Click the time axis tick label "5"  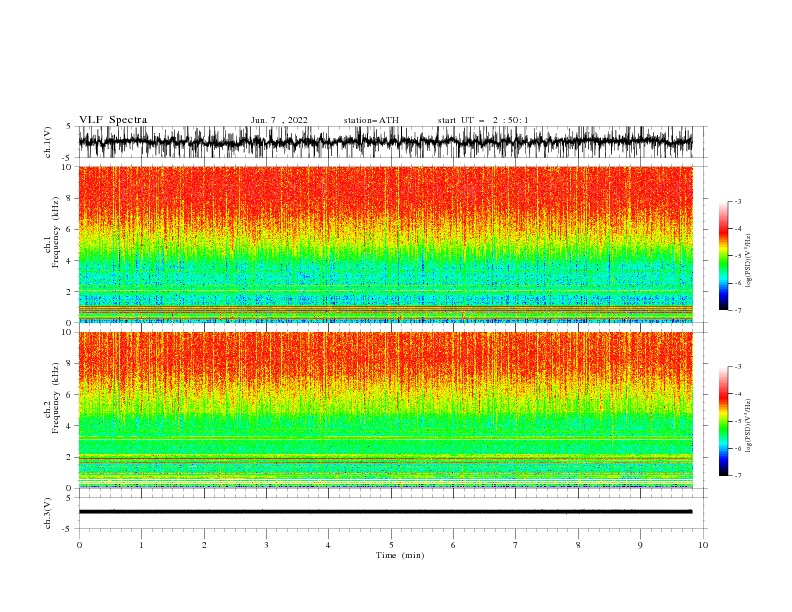point(391,545)
